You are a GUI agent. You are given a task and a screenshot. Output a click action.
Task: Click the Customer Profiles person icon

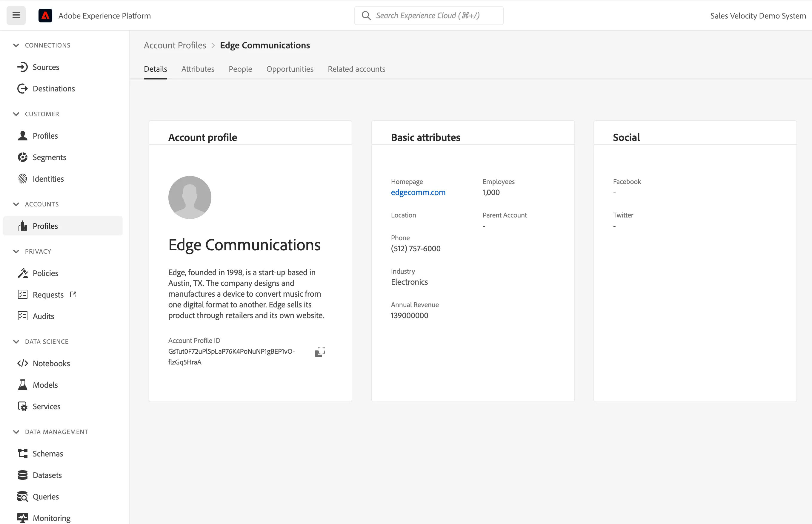click(22, 136)
